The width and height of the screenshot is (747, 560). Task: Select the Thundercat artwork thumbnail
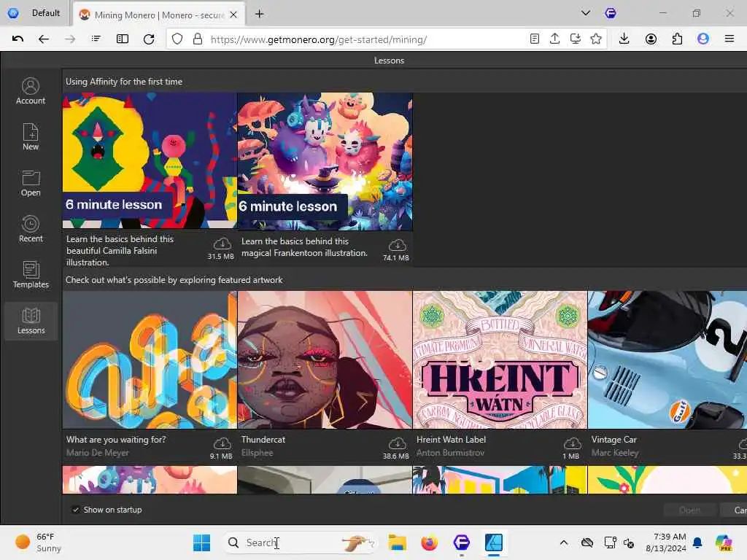[325, 360]
